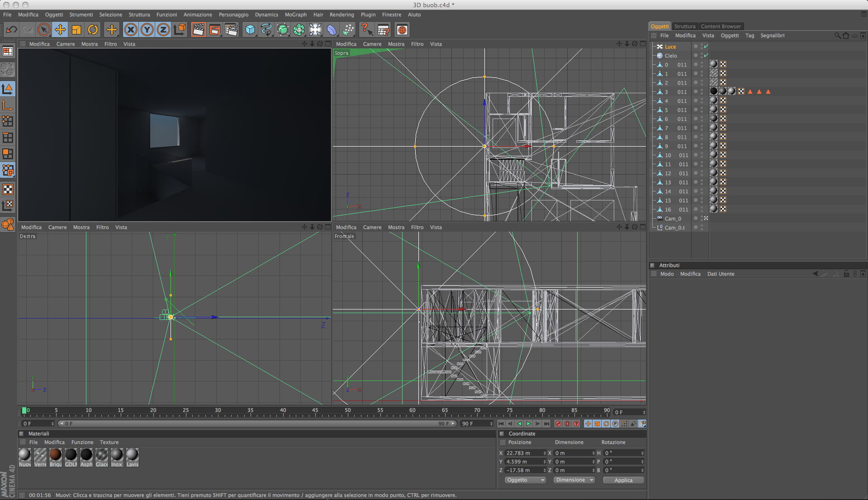Toggle Z axis lock
This screenshot has width=868, height=500.
(163, 30)
